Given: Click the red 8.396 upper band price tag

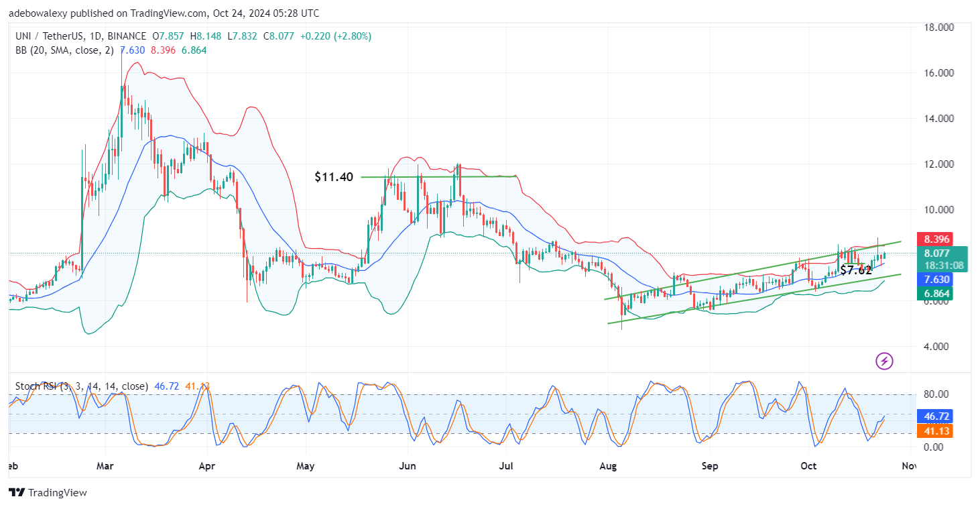Looking at the screenshot, I should pos(936,239).
